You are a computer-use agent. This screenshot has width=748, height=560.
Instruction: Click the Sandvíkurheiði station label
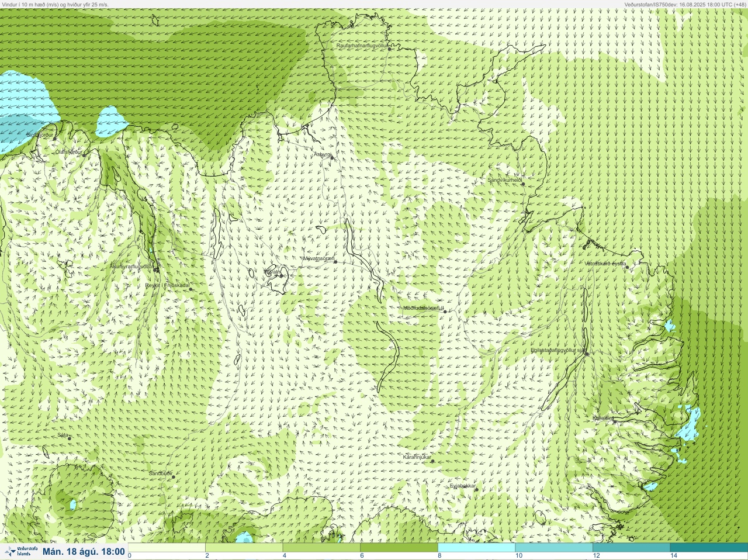point(505,180)
